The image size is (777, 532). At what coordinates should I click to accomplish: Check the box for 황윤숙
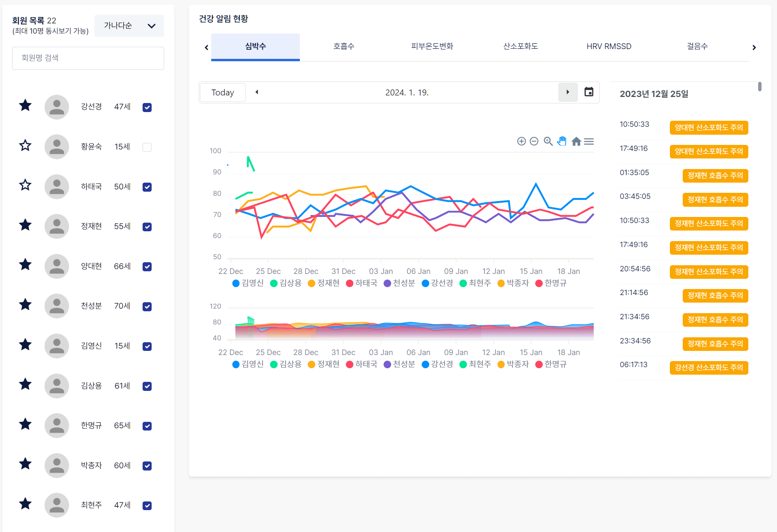147,147
